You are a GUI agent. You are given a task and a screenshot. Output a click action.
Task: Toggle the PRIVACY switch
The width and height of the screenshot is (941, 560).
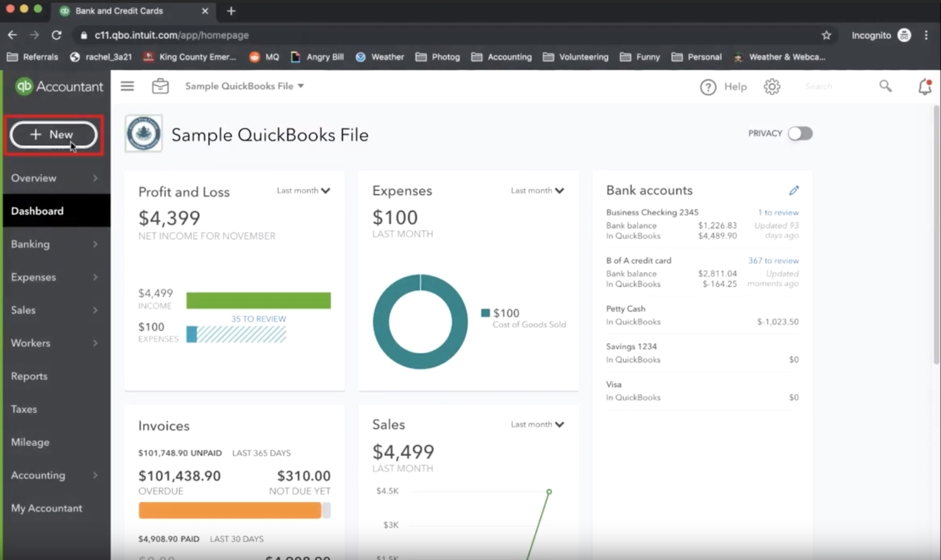pos(800,134)
